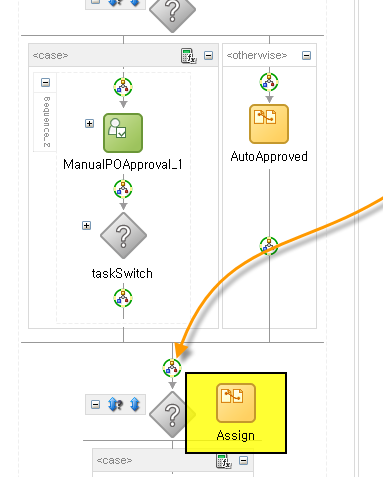This screenshot has width=383, height=477.
Task: Click drop target below AutoApproved
Action: (269, 246)
